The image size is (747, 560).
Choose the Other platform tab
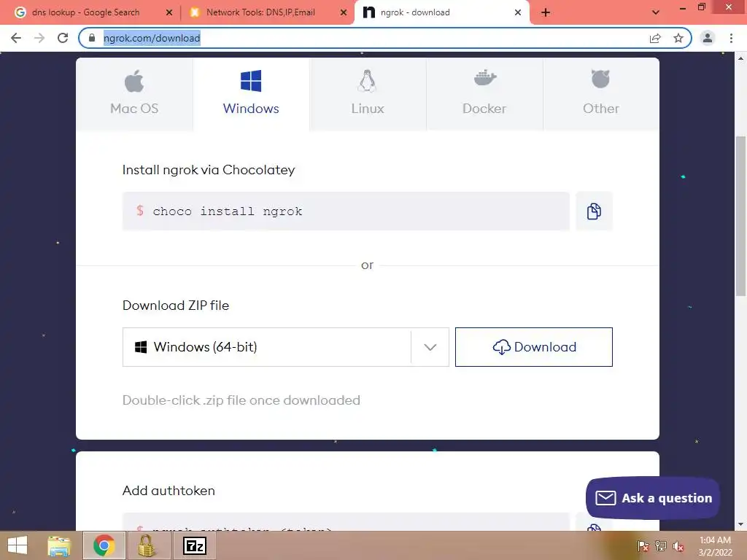(x=601, y=94)
